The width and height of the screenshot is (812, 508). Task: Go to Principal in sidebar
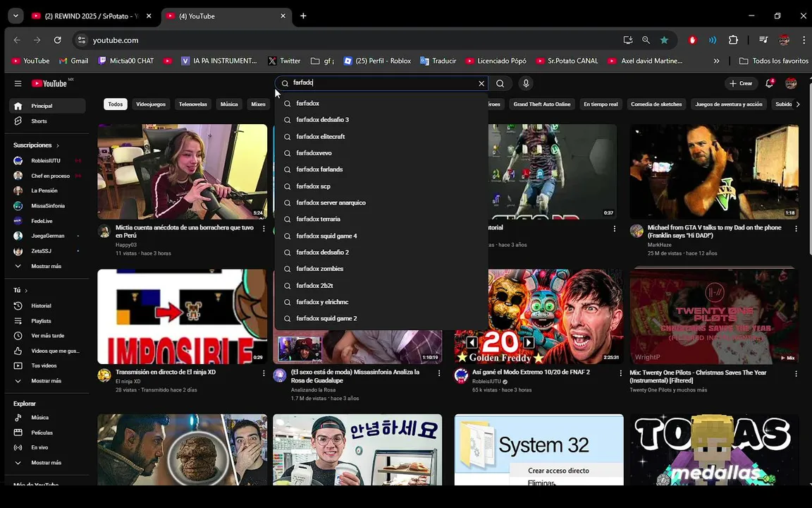click(x=47, y=106)
